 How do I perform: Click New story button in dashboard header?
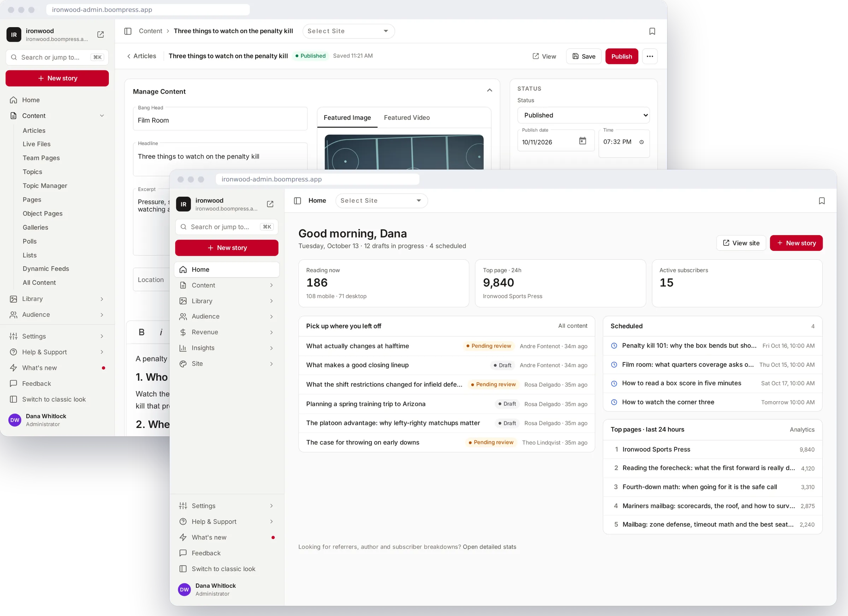pos(796,243)
